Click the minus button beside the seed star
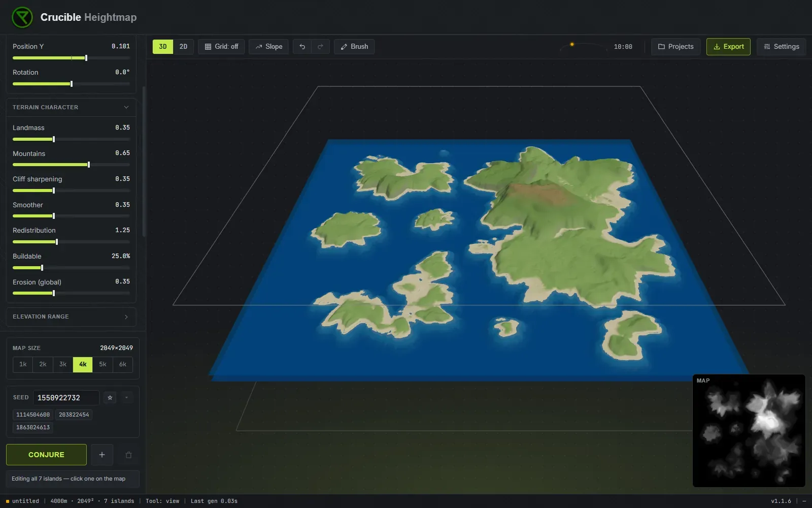 126,398
